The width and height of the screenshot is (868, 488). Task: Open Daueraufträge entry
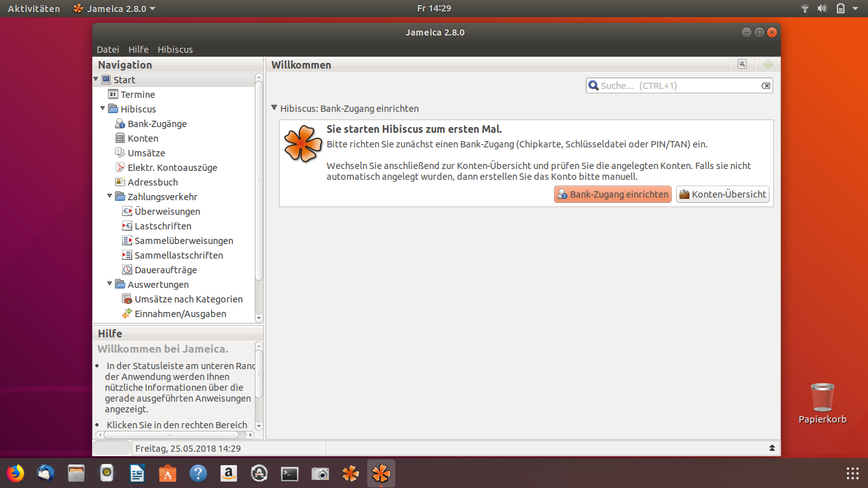[x=159, y=270]
